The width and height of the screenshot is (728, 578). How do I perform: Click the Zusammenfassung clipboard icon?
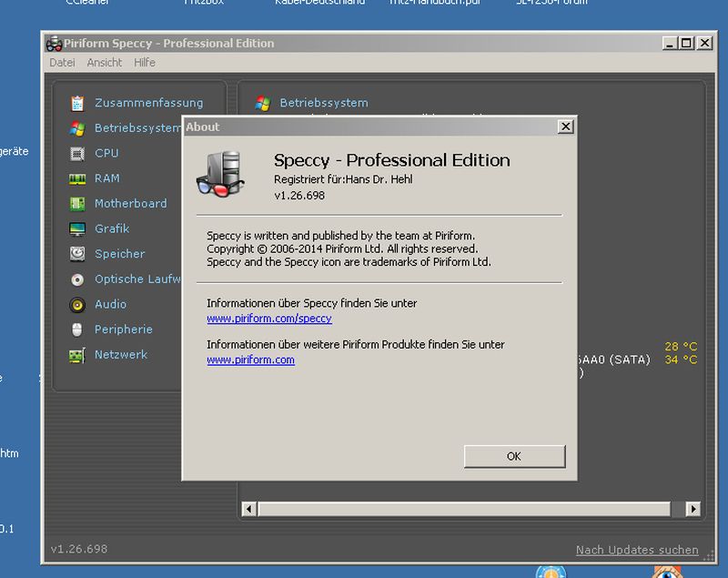(x=77, y=103)
